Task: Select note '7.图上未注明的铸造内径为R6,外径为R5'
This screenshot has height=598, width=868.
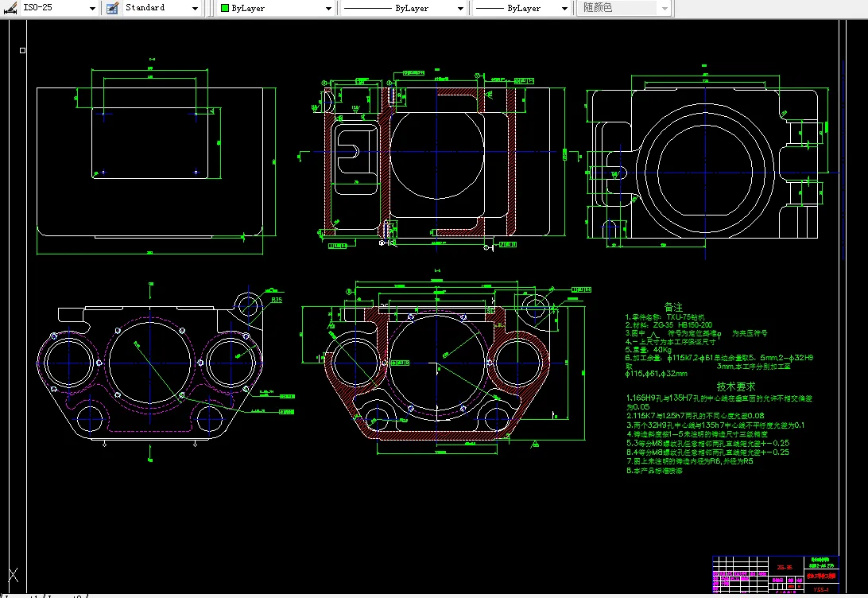Action: point(690,461)
